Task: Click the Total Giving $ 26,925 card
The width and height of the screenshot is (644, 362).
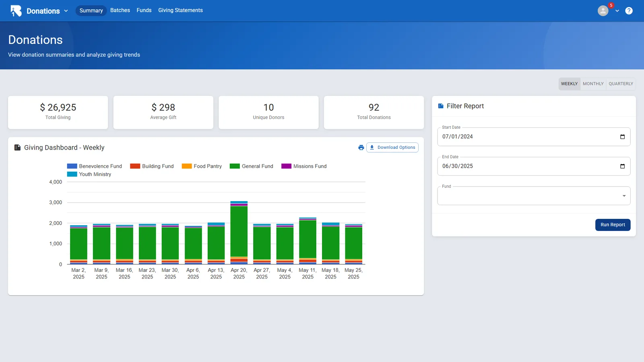Action: 58,112
